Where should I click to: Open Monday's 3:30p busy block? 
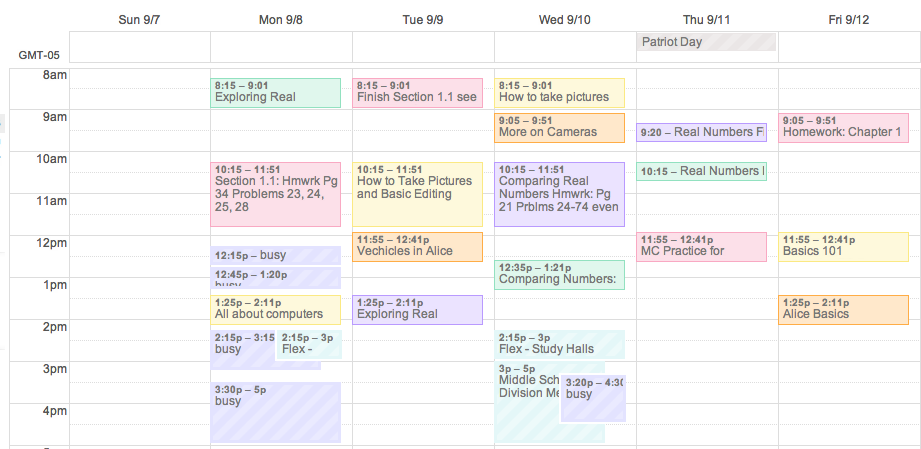pyautogui.click(x=275, y=413)
